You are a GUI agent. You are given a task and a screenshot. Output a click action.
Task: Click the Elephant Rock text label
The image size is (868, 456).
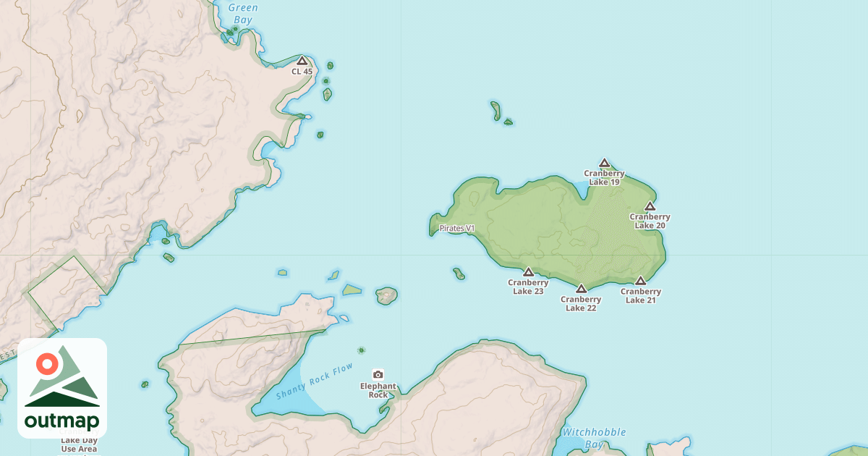378,390
